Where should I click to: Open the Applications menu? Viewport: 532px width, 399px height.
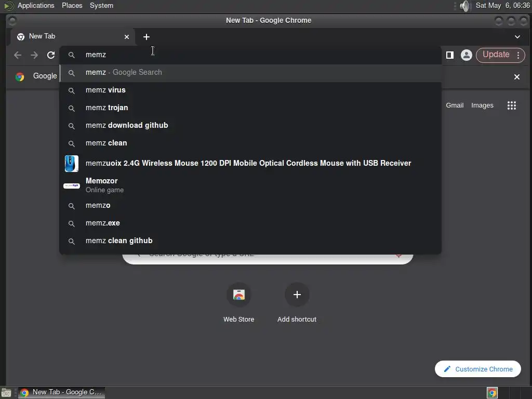(x=36, y=5)
